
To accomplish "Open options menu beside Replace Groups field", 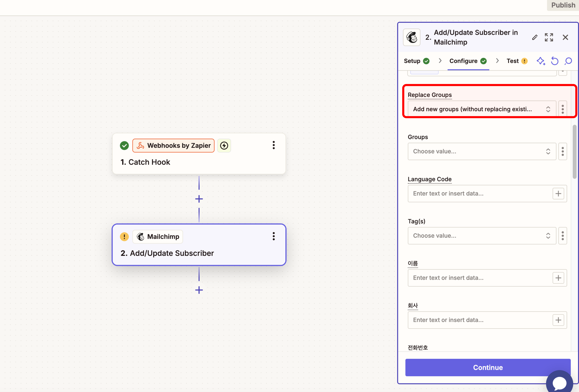I will 563,109.
